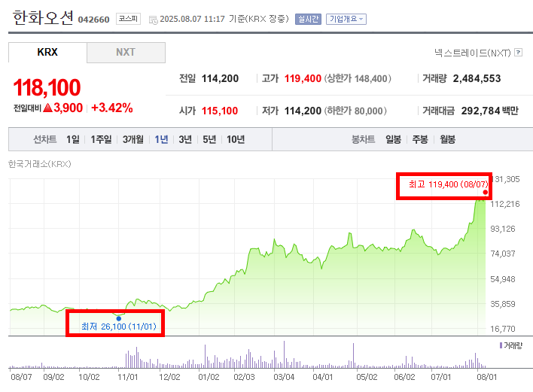The image size is (533, 392).
Task: Click the 거래량 value 2,484,553
Action: pyautogui.click(x=477, y=78)
